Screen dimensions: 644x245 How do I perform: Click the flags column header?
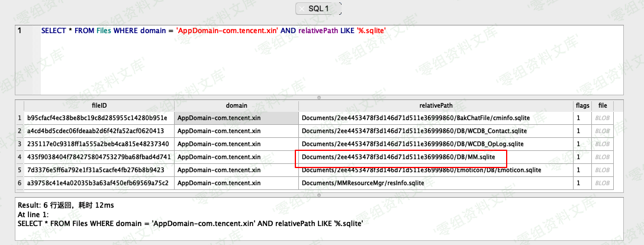coord(582,105)
